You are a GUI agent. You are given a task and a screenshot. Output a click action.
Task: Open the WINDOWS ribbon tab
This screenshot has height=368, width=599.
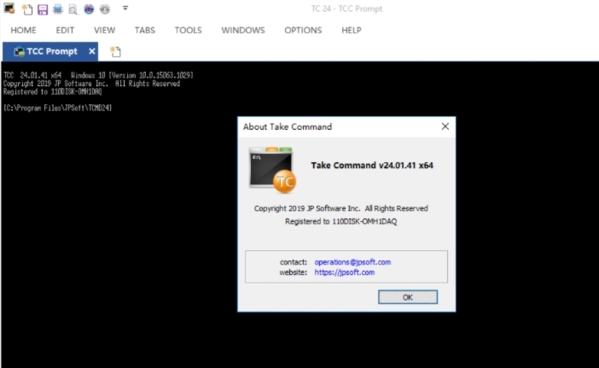[x=243, y=30]
